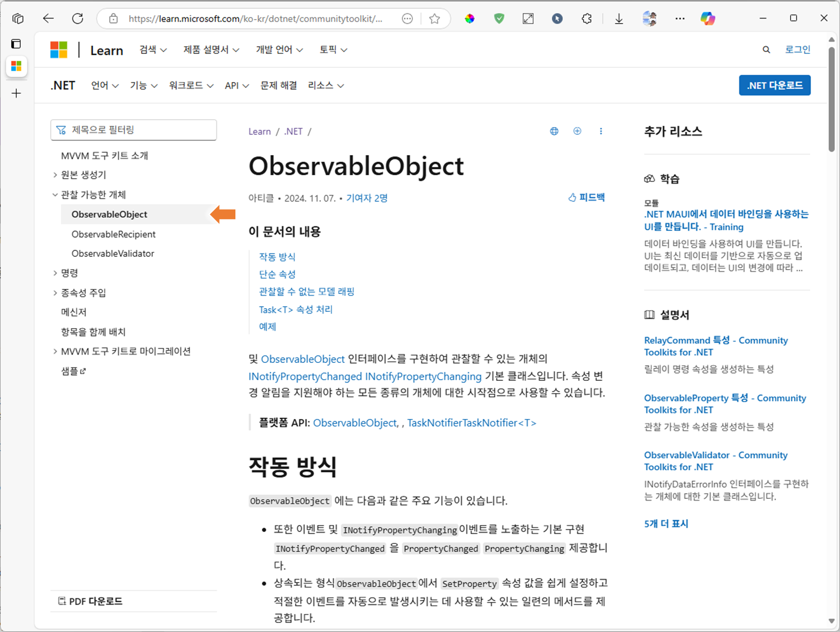This screenshot has height=632, width=840.
Task: Click the blue circular arrow extension icon
Action: point(557,19)
